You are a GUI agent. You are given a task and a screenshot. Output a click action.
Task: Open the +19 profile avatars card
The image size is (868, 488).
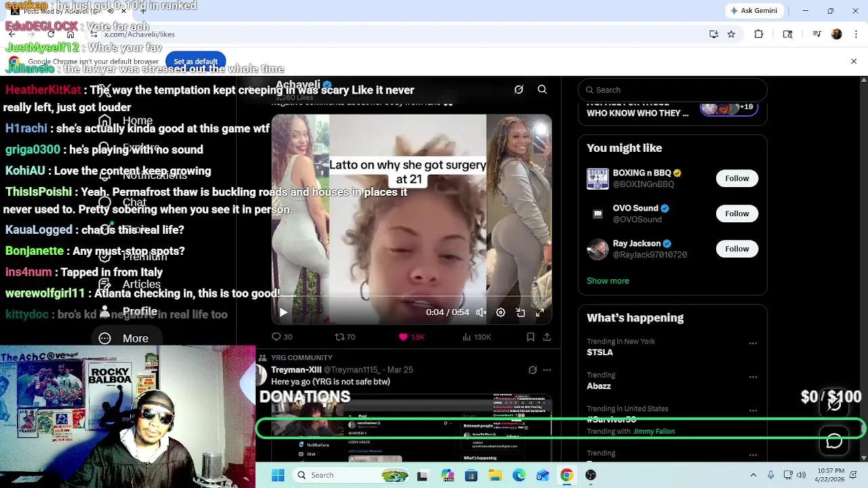pyautogui.click(x=728, y=108)
